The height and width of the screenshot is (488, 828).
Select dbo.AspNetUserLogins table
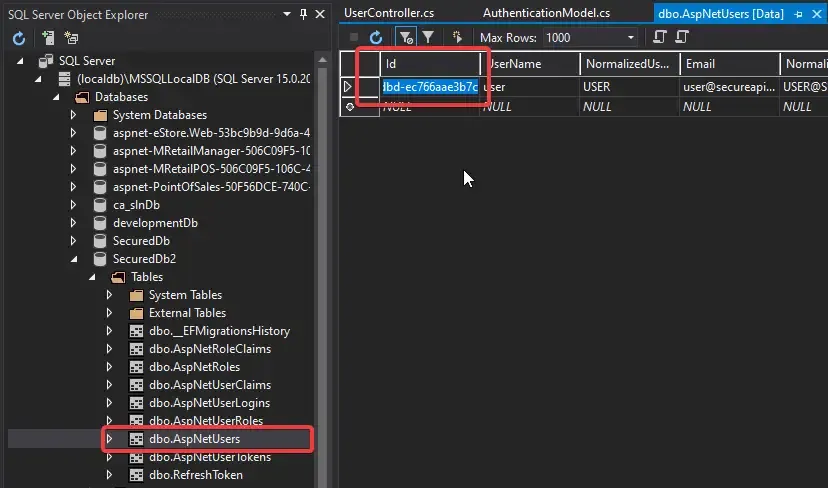[209, 402]
